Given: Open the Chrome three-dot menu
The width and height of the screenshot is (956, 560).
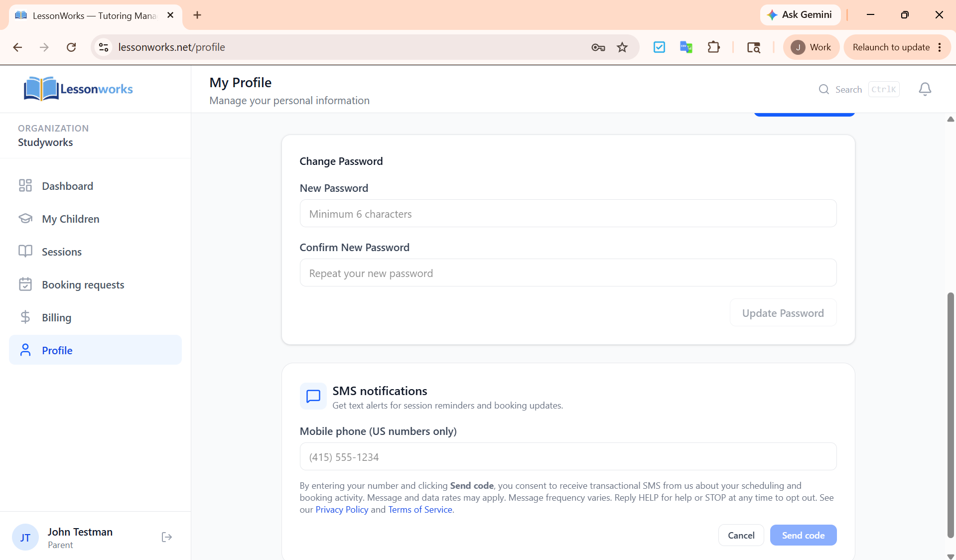Looking at the screenshot, I should point(940,47).
